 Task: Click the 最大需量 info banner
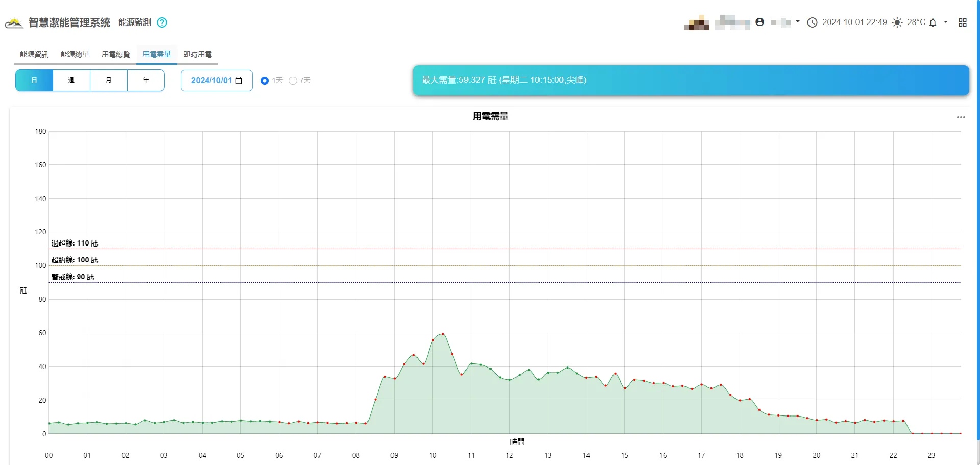[691, 80]
